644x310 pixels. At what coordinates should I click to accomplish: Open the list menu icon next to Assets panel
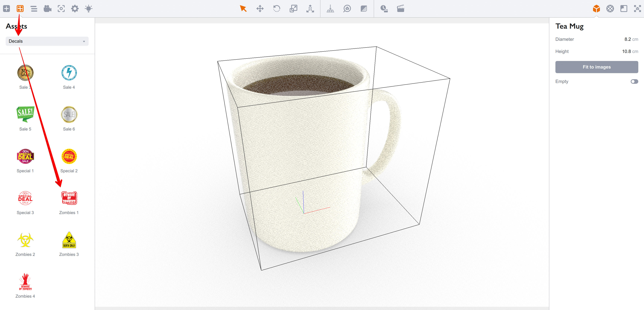34,9
